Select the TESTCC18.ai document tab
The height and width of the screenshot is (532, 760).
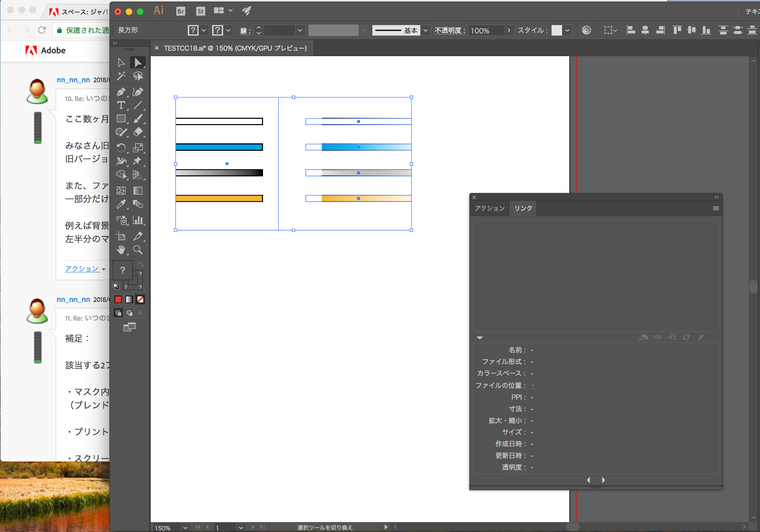click(x=235, y=48)
